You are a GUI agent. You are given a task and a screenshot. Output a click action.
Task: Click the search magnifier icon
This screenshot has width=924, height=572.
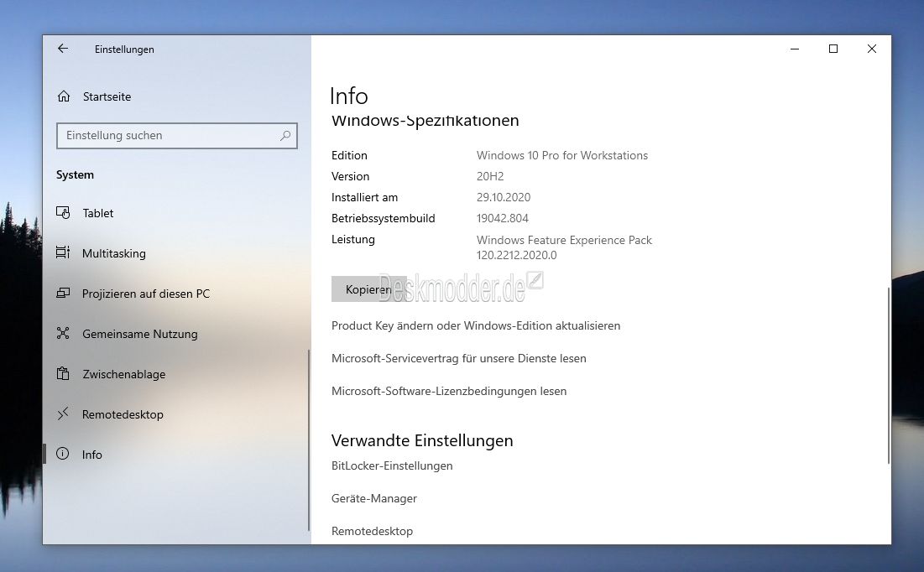(285, 136)
